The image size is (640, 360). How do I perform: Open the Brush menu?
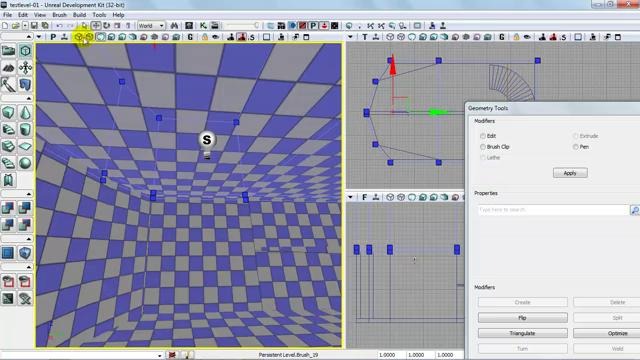[60, 15]
